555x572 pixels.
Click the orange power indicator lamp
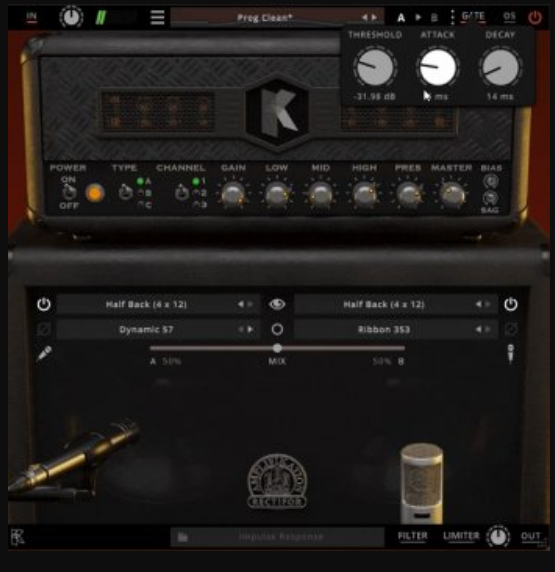(x=95, y=193)
